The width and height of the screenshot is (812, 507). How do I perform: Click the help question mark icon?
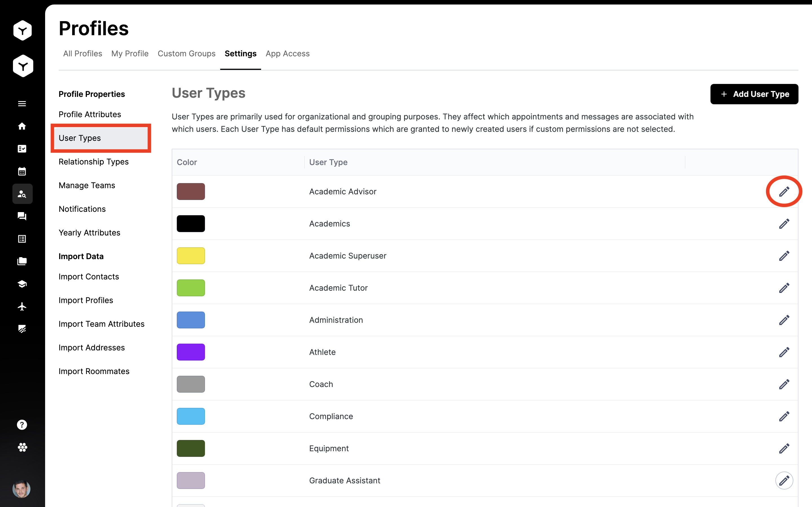click(22, 424)
